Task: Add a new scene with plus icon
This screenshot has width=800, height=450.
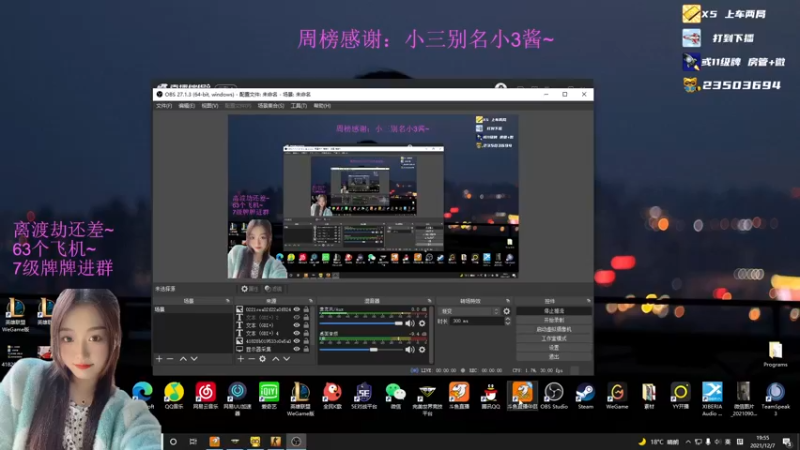Action: coord(159,359)
